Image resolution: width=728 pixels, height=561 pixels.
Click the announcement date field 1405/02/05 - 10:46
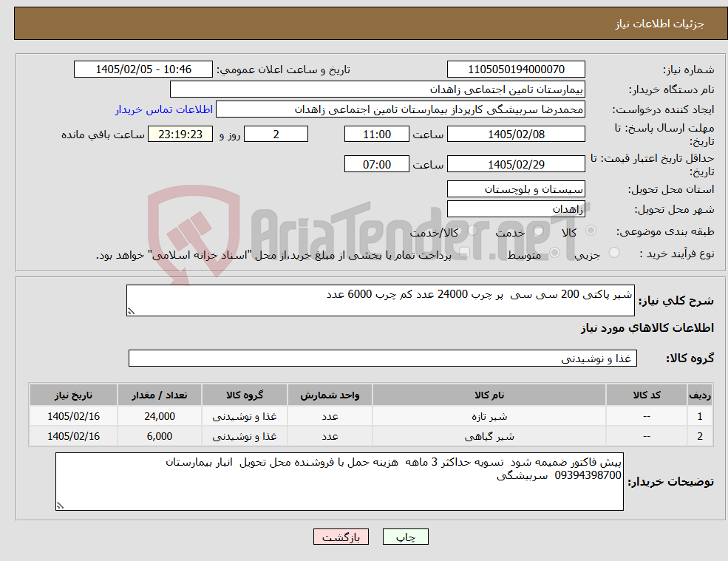pos(143,69)
